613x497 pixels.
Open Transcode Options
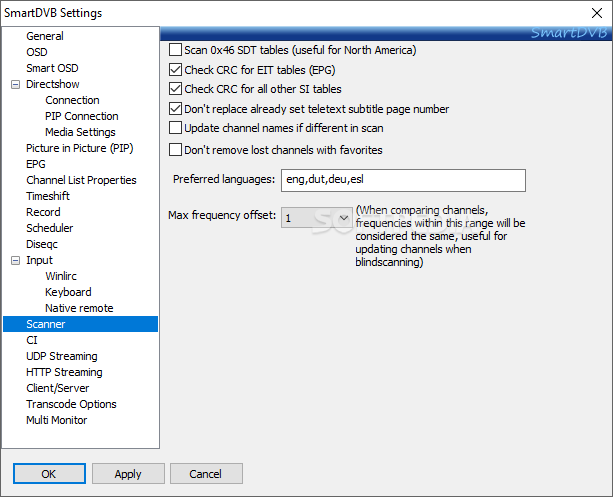click(71, 404)
